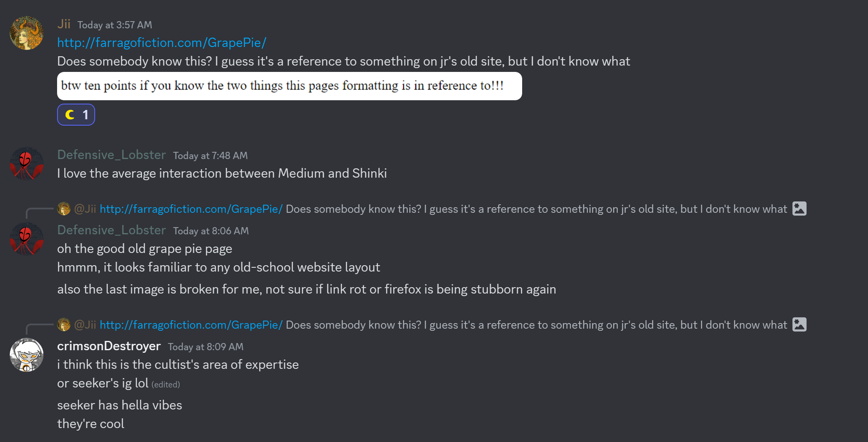This screenshot has width=868, height=442.
Task: Open Jii's profile avatar
Action: pos(27,33)
